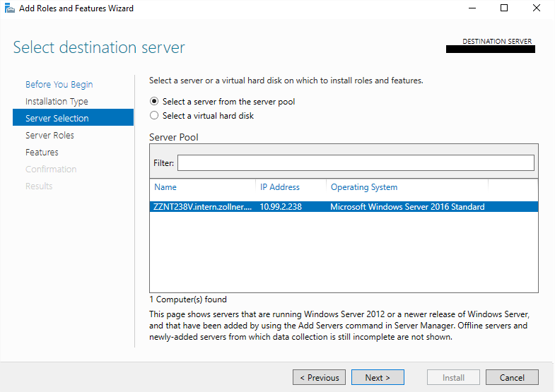Viewport: 555px width, 392px height.
Task: Click into the Filter text box
Action: point(356,163)
